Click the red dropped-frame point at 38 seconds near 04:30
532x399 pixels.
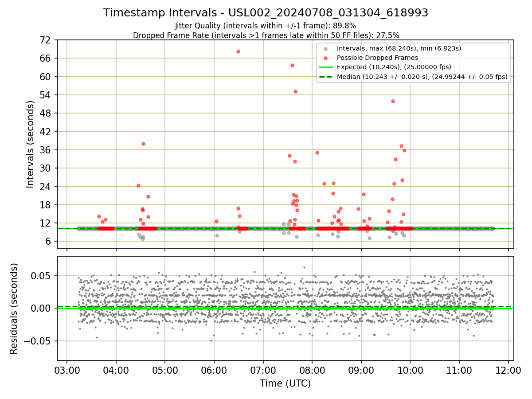[143, 144]
